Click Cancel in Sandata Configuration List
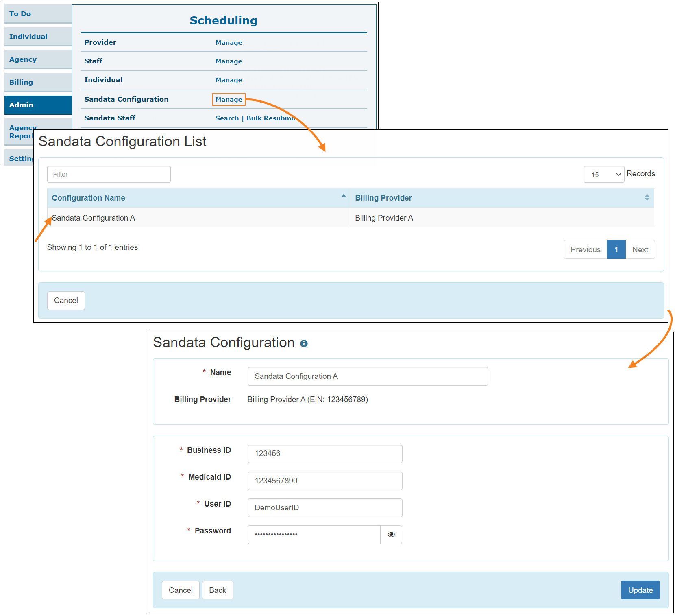The width and height of the screenshot is (675, 616). (66, 301)
